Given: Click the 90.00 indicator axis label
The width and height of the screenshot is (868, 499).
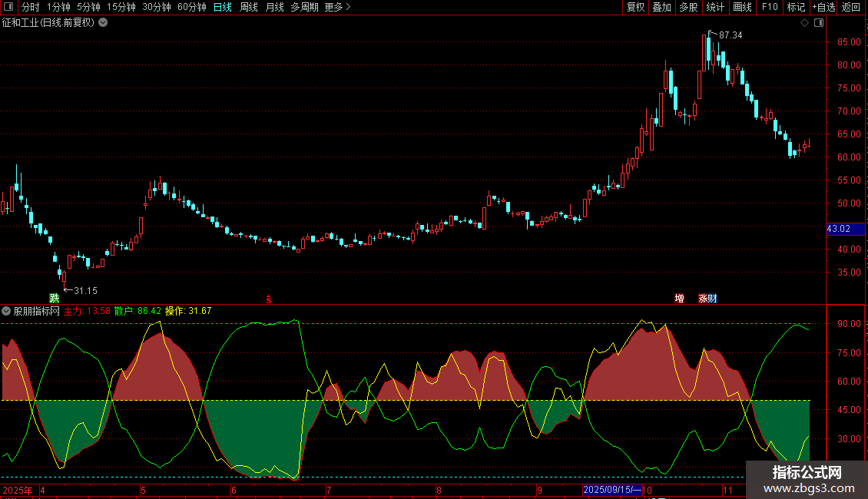Looking at the screenshot, I should (x=849, y=324).
